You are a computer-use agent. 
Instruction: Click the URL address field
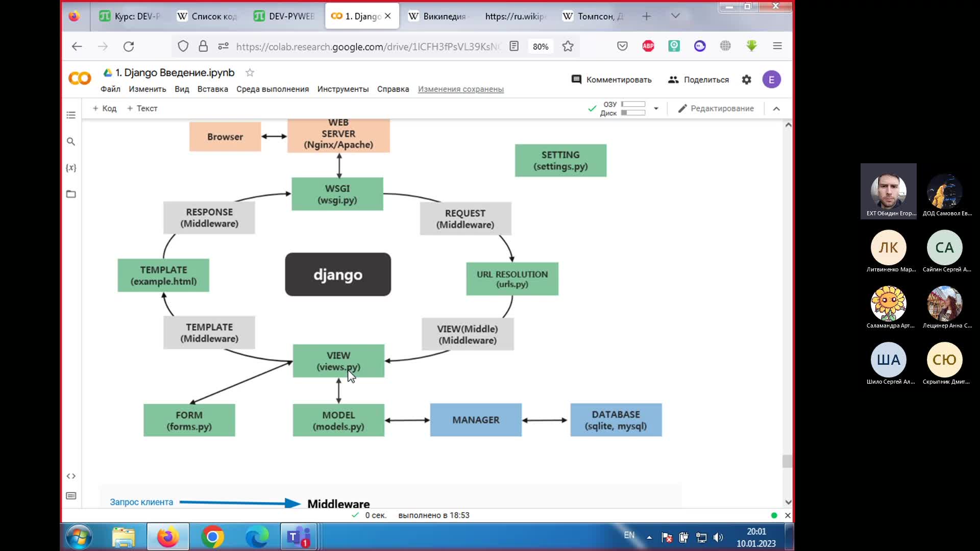367,46
